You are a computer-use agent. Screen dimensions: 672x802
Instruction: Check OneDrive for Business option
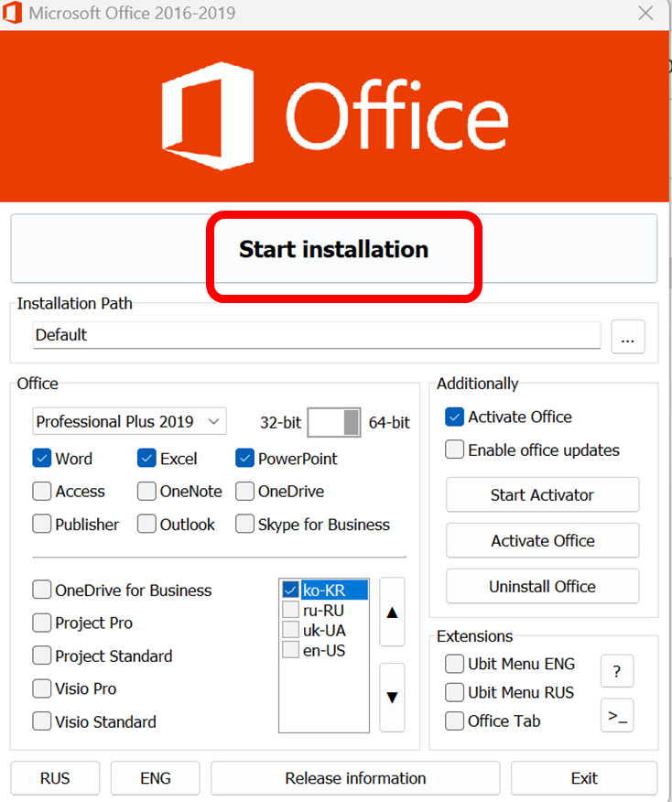pos(42,590)
